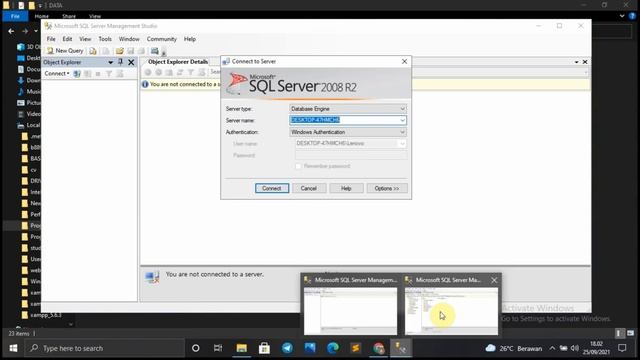
Task: Click the Connect button in the dialog
Action: tap(272, 188)
